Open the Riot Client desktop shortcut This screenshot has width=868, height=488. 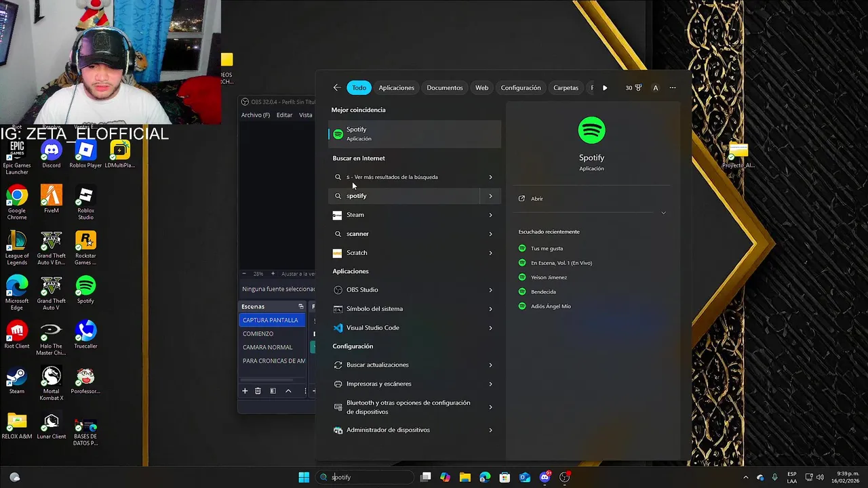click(x=17, y=335)
